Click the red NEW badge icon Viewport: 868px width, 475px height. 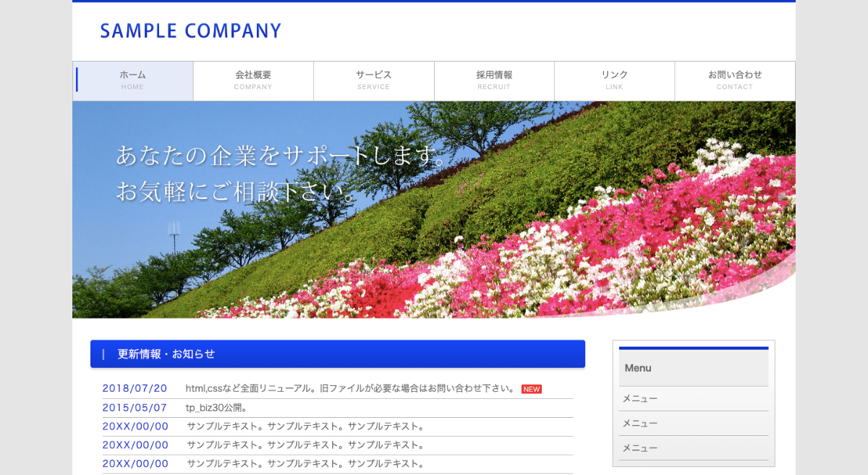pos(532,390)
